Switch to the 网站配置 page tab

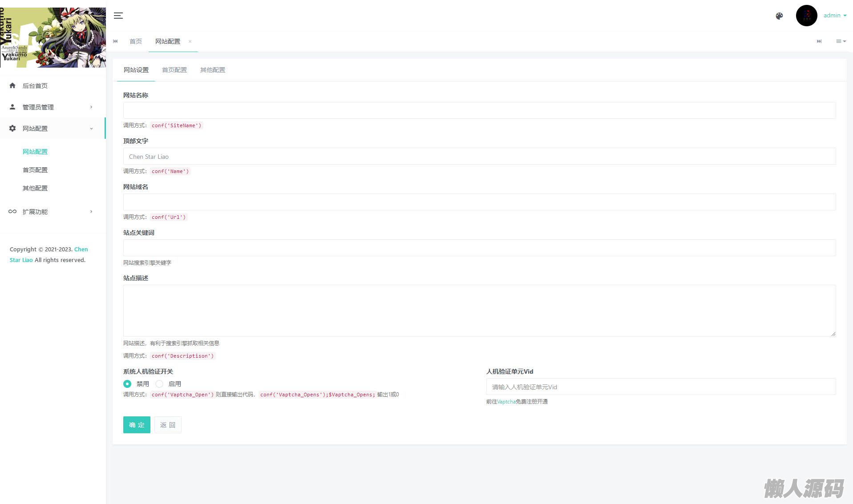[168, 41]
